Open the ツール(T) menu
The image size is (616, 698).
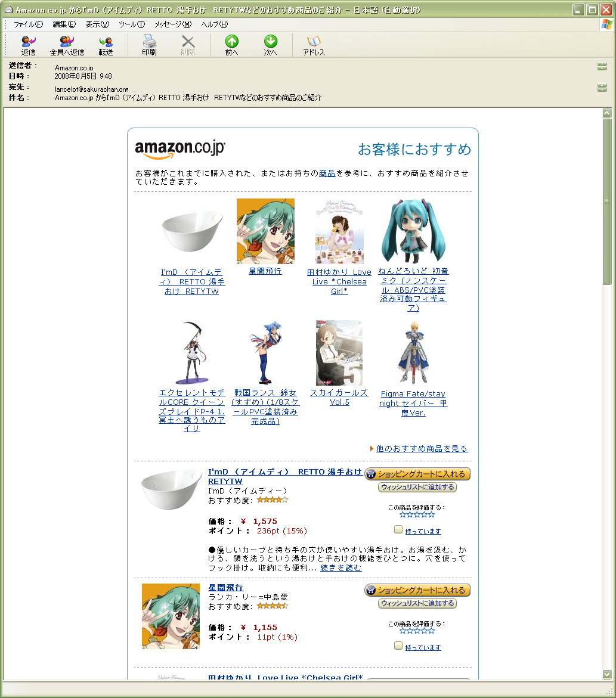131,24
